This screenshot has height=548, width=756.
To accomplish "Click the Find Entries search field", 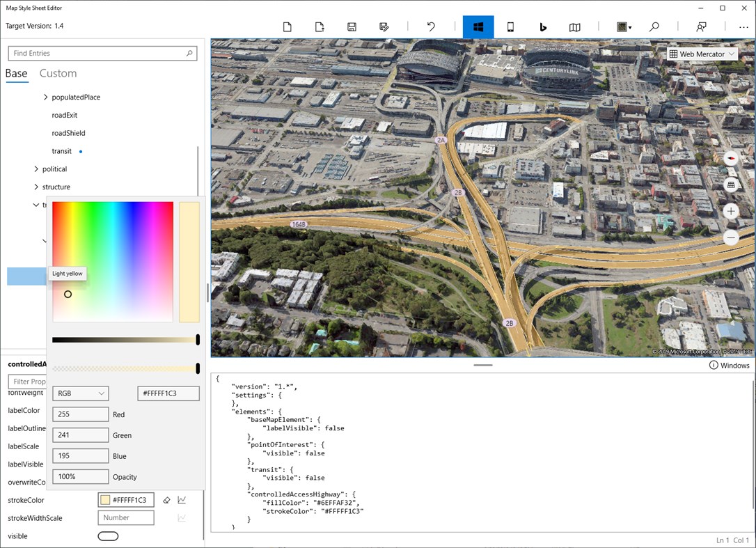I will click(x=97, y=54).
